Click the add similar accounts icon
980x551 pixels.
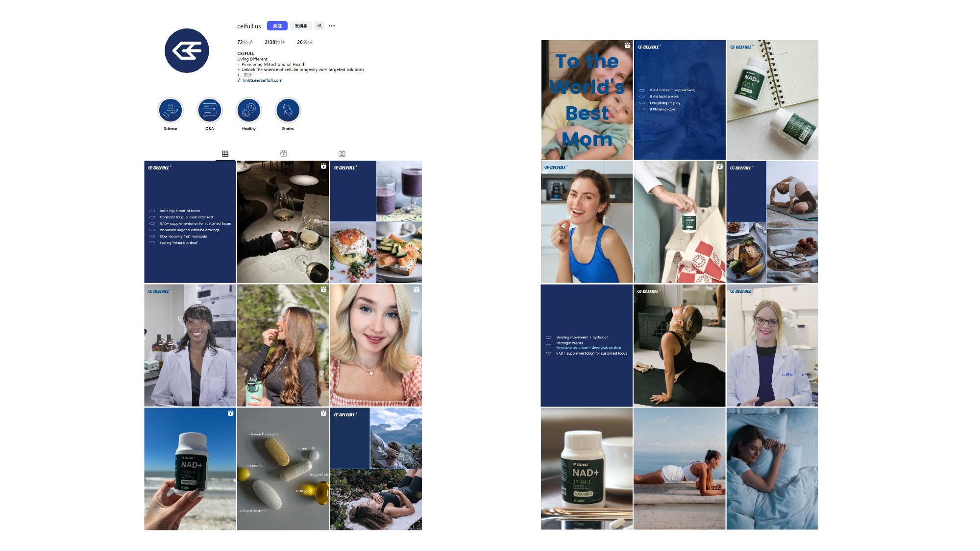pos(319,26)
